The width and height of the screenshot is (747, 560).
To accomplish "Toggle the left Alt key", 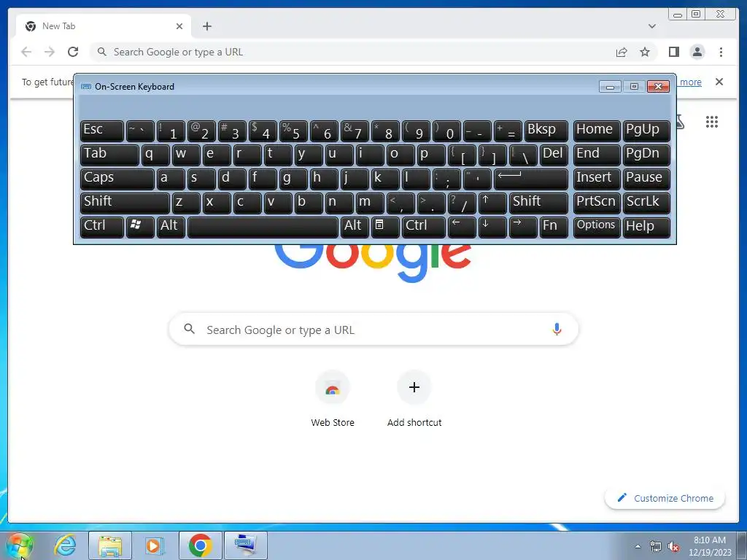I will pos(171,227).
